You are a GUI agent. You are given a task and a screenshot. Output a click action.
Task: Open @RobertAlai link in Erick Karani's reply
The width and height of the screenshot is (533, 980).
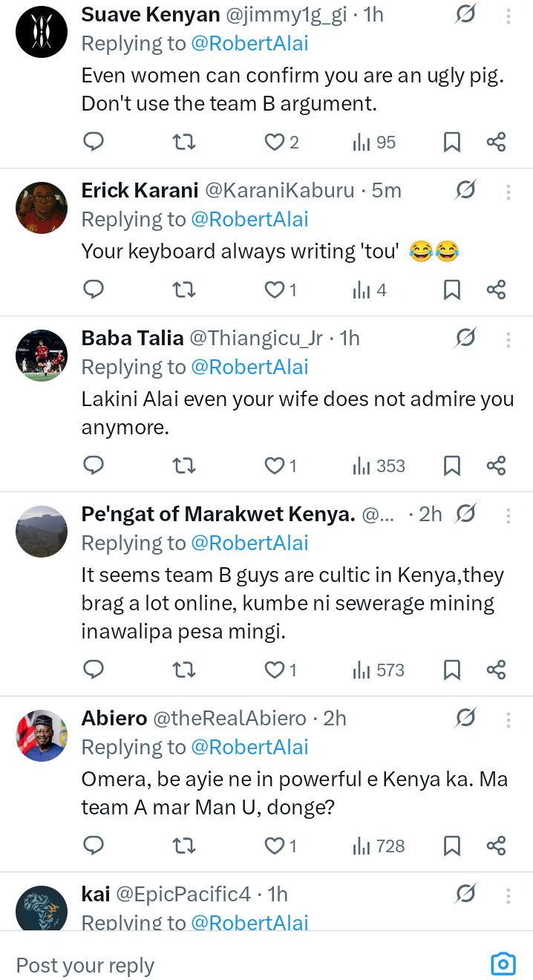(x=249, y=220)
